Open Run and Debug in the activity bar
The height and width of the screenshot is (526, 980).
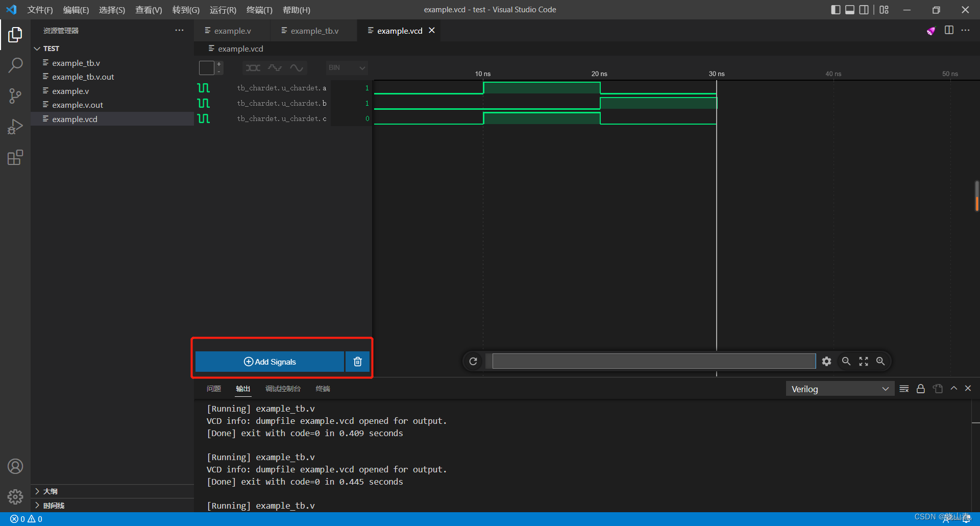(x=15, y=126)
